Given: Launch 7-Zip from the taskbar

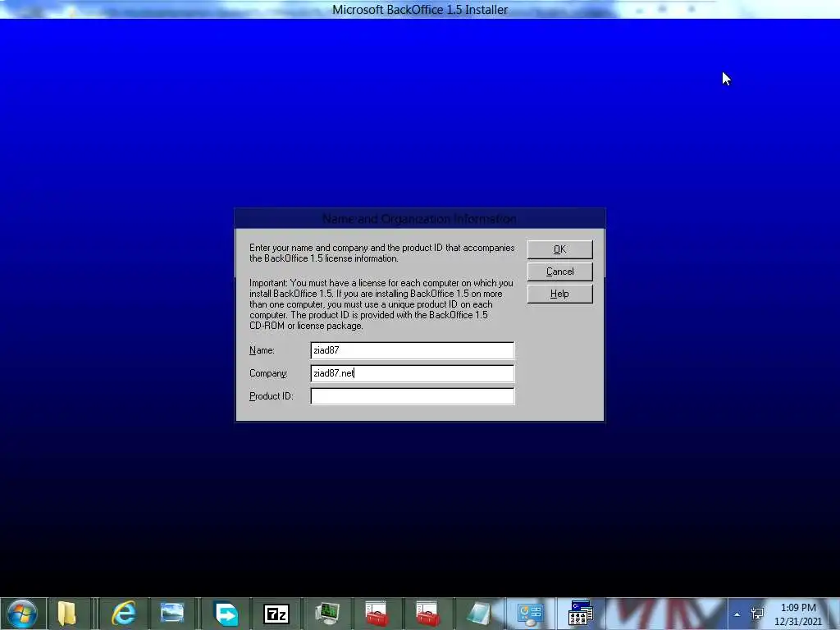Looking at the screenshot, I should tap(276, 614).
